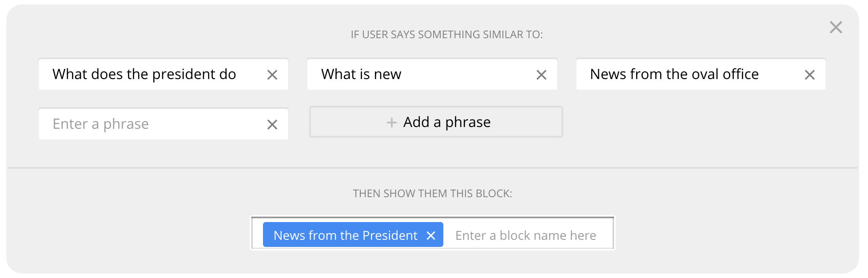Click the "Enter a block name here" input
868x278 pixels.
tap(526, 235)
